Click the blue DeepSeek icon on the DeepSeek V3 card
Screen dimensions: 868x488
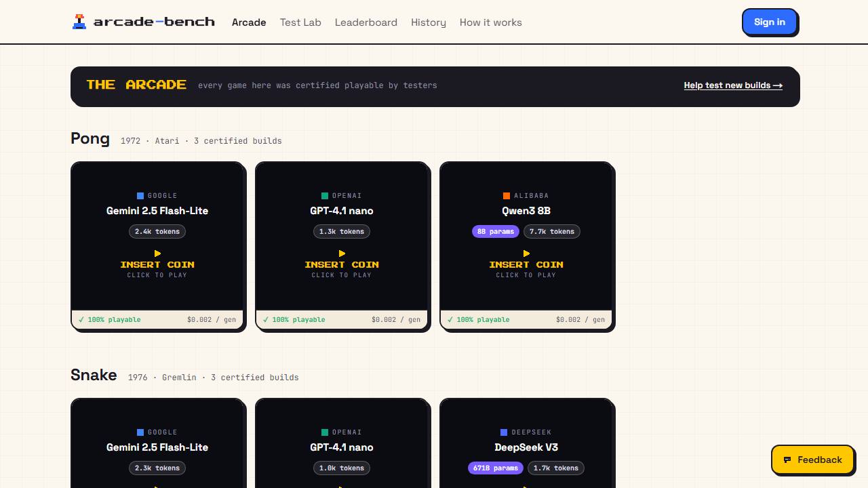[504, 432]
